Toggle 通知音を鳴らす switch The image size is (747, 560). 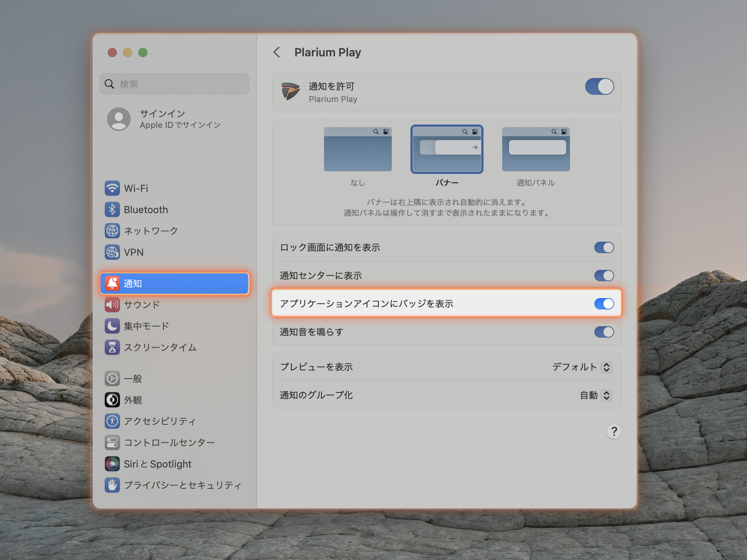coord(604,332)
